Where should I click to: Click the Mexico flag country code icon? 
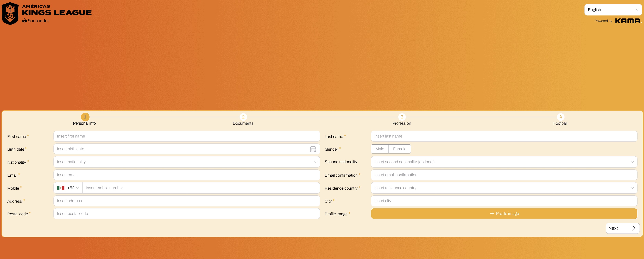click(x=60, y=188)
